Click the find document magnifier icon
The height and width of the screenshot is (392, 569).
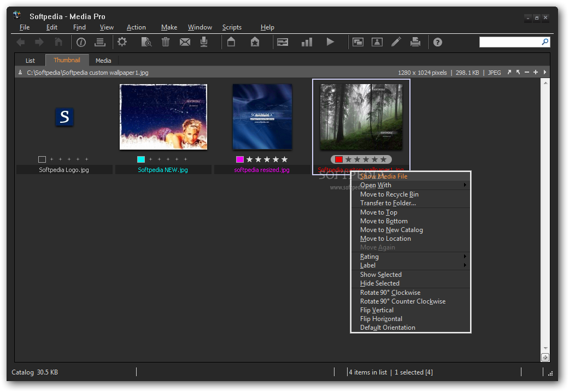pos(146,42)
